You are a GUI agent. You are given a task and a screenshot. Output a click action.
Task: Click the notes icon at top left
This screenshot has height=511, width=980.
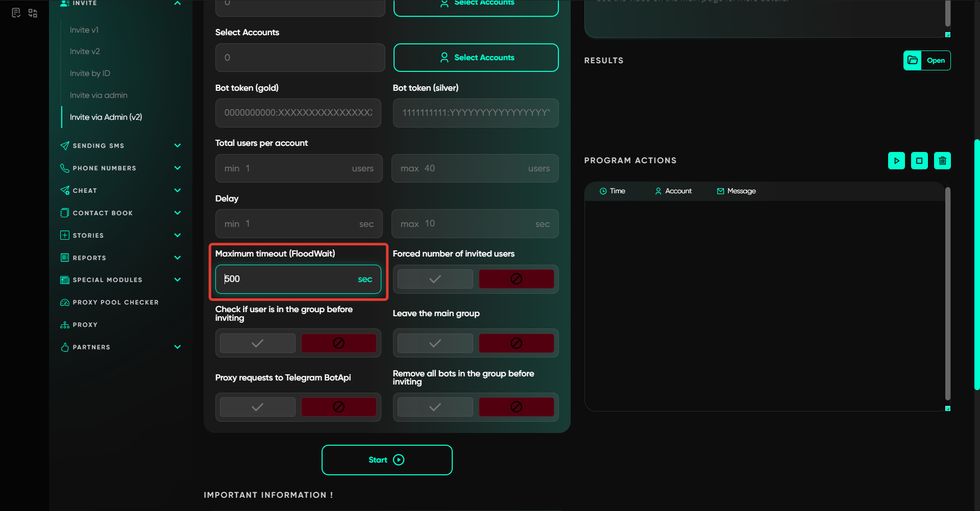[x=16, y=13]
